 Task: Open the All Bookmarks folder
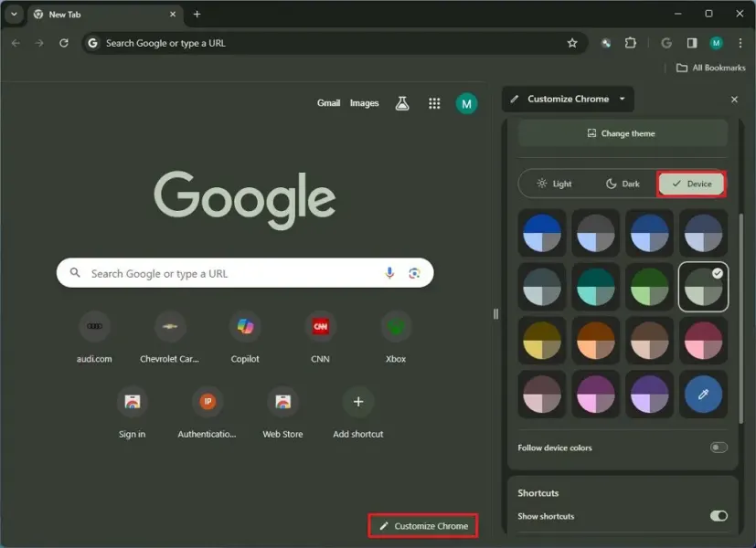coord(710,68)
